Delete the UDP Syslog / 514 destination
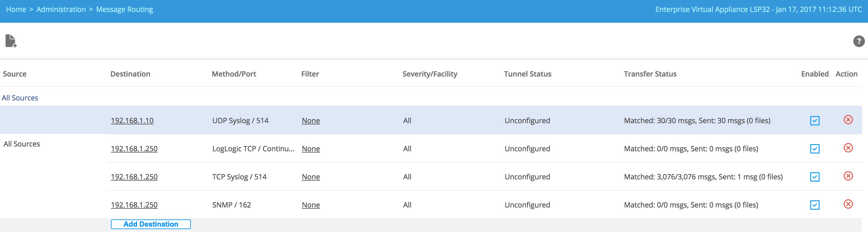The height and width of the screenshot is (238, 868). [x=848, y=120]
